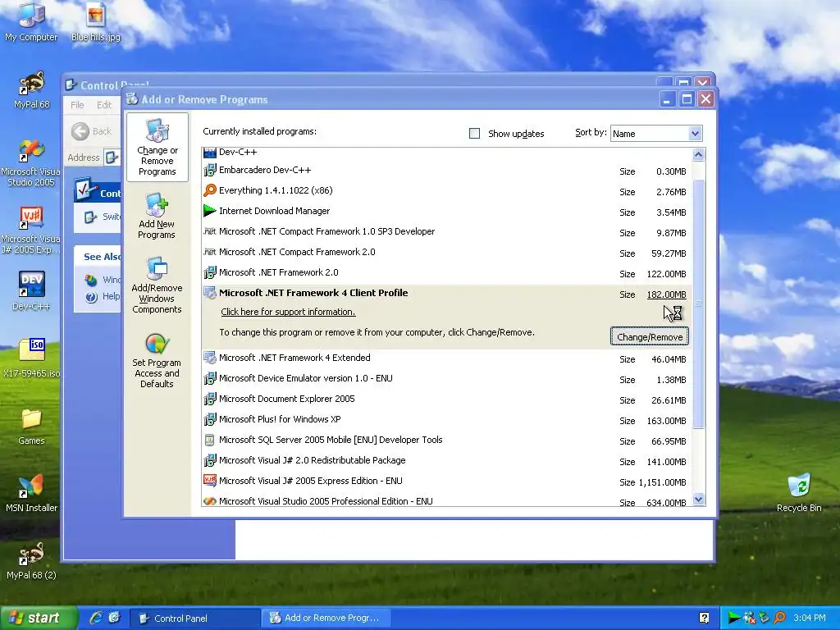This screenshot has height=630, width=840.
Task: Click the Microsoft Device Emulator icon
Action: 210,379
